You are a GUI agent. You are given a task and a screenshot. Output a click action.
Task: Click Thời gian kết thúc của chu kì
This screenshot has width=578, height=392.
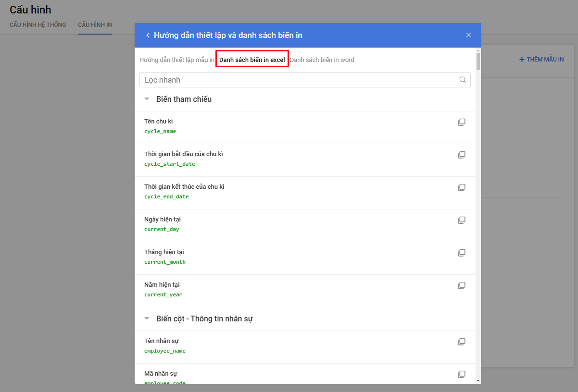pos(184,187)
